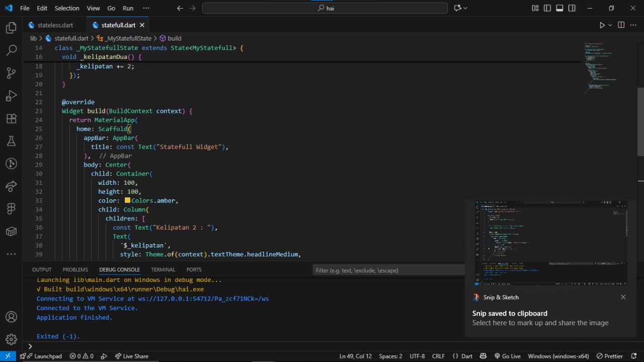The height and width of the screenshot is (362, 644).
Task: Open the Testing flask icon
Action: (11, 141)
